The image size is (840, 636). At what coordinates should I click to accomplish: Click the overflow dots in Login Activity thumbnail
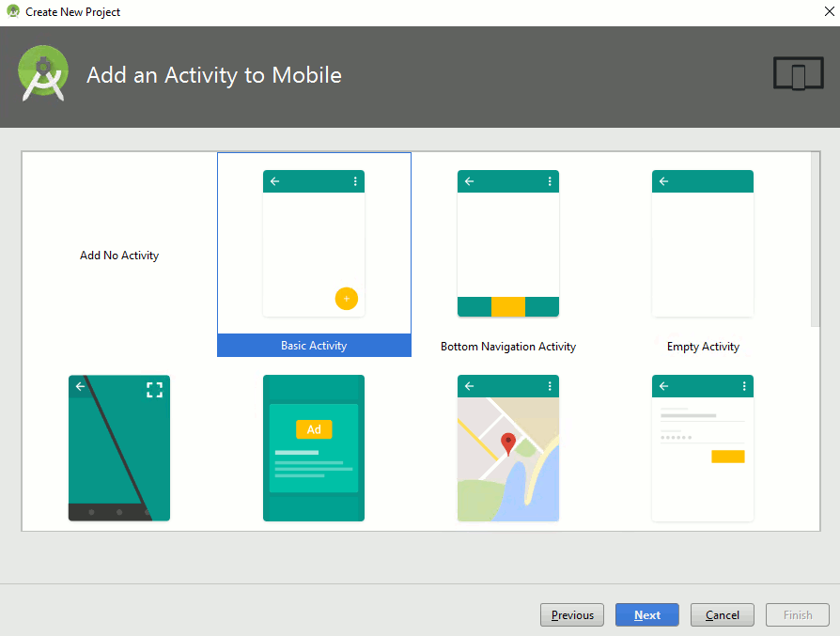(x=744, y=386)
